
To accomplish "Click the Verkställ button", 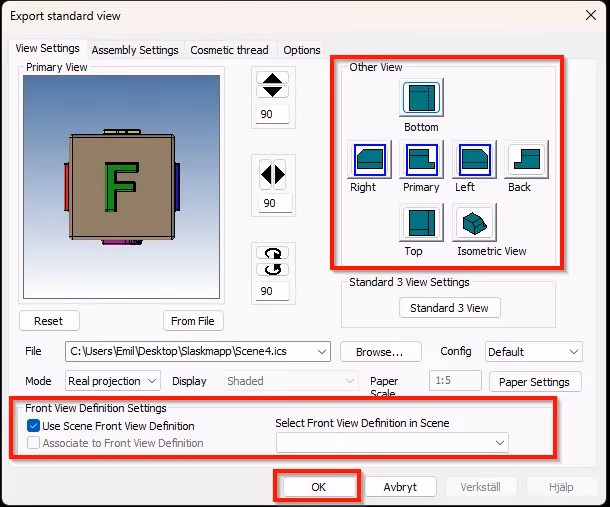I will click(x=481, y=487).
